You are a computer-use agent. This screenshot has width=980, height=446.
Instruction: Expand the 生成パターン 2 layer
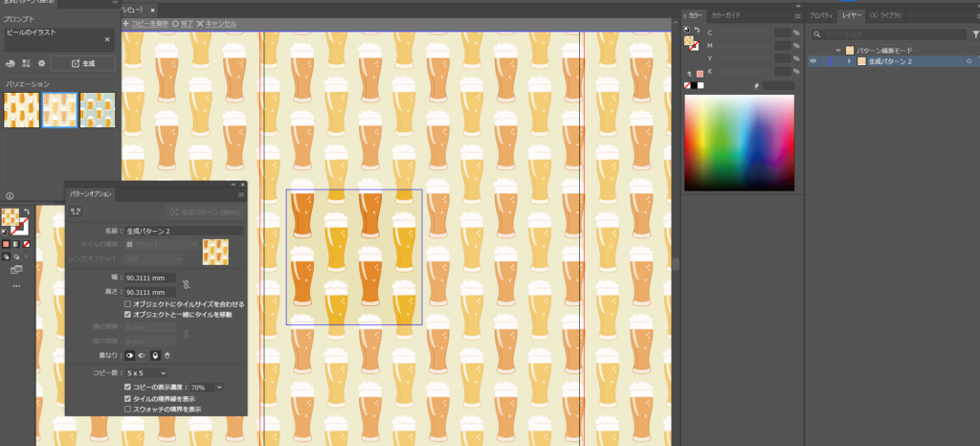[849, 61]
